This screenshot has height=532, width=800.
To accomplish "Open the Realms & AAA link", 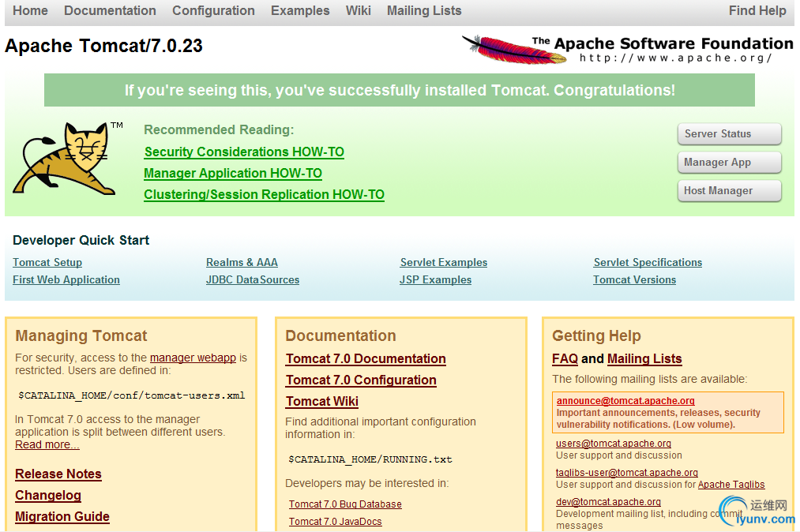I will (242, 262).
